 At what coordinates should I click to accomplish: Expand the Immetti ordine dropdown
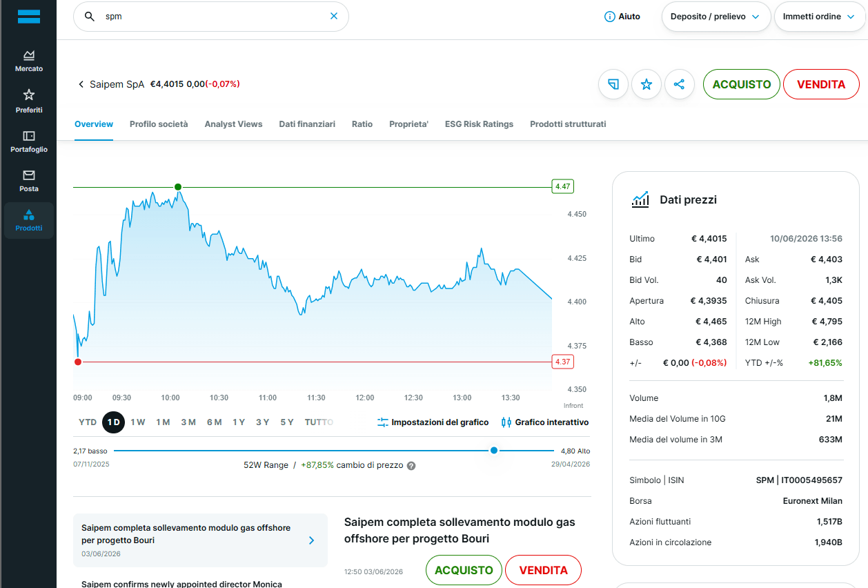[819, 17]
